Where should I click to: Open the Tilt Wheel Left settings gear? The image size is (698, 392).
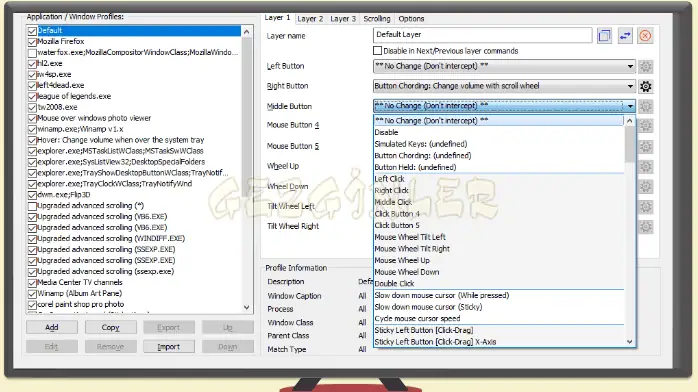[645, 206]
